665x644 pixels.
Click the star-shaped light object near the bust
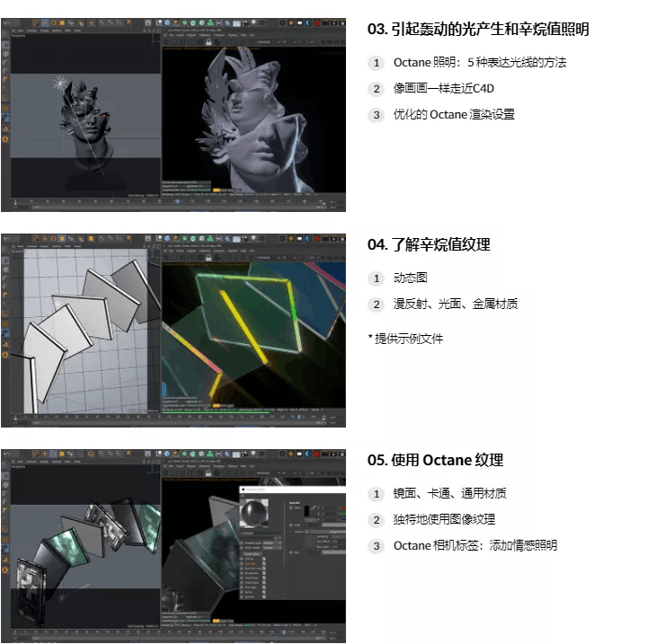click(x=61, y=84)
